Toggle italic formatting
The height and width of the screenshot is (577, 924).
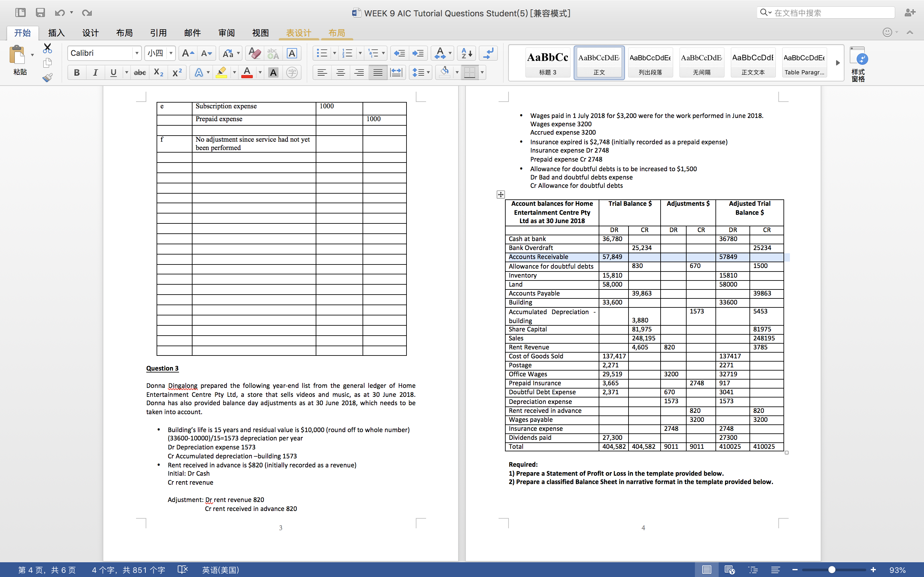(x=95, y=72)
